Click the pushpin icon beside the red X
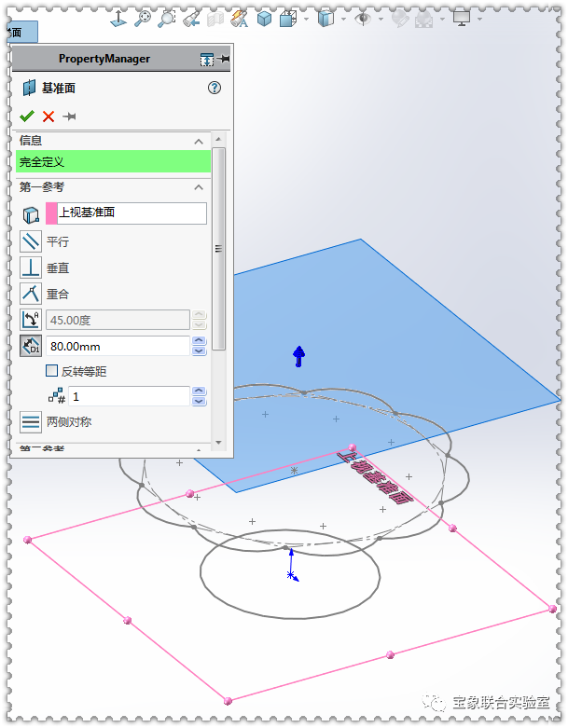Viewport: 568px width, 728px height. click(69, 117)
